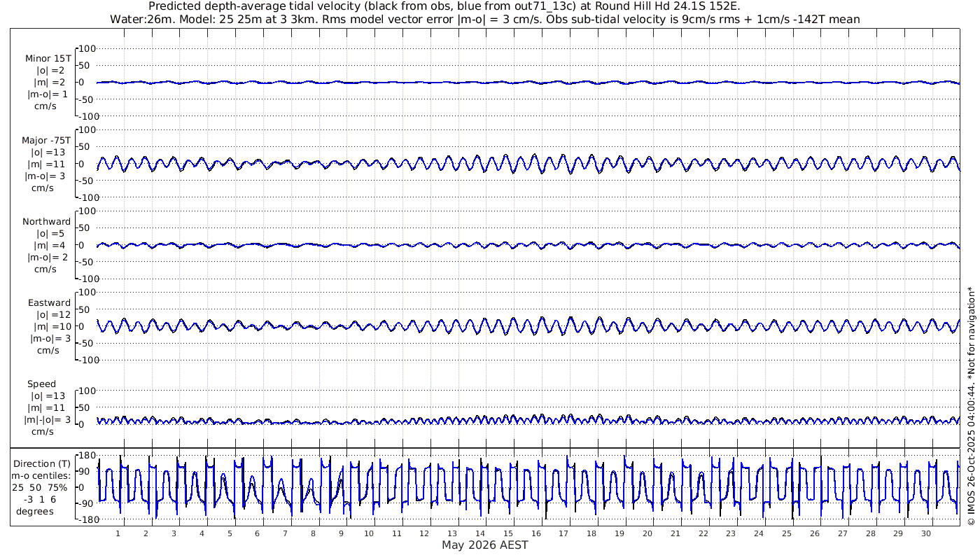Click the 'May 2026 AEST' axis title
Image resolution: width=980 pixels, height=560 pixels.
tap(485, 545)
